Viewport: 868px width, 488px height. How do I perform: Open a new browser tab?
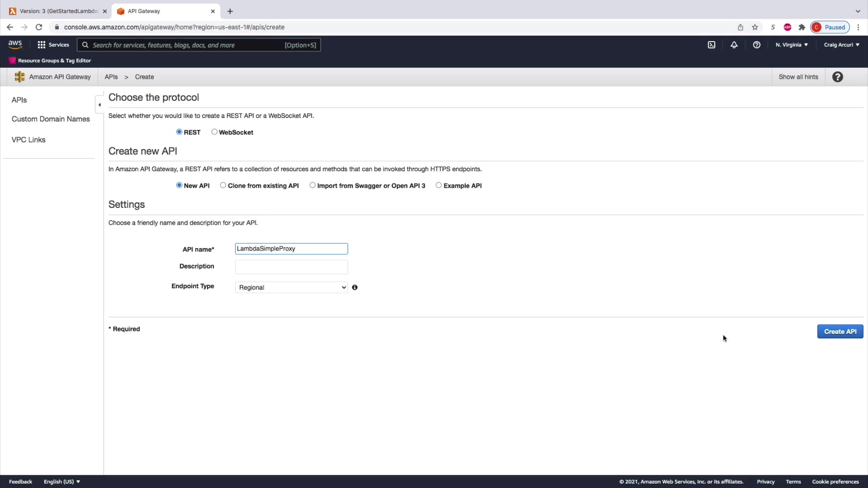pyautogui.click(x=230, y=11)
